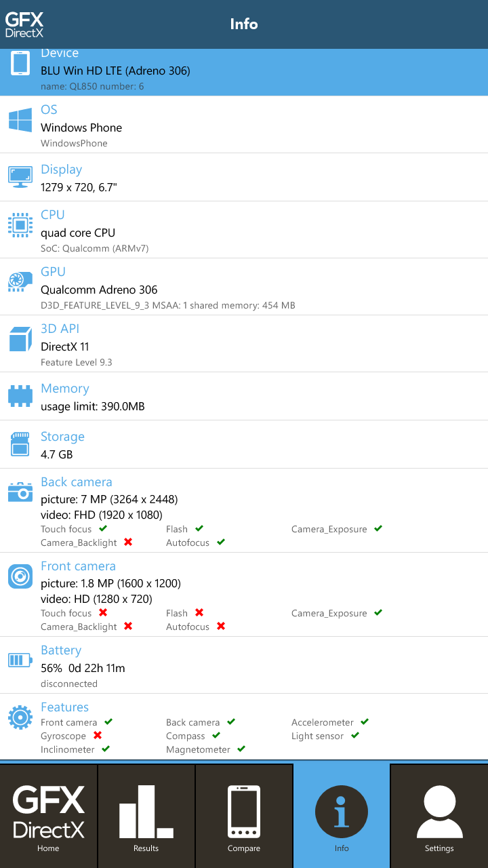Image resolution: width=488 pixels, height=868 pixels.
Task: Tap Back camera Flash checkmark
Action: point(199,528)
